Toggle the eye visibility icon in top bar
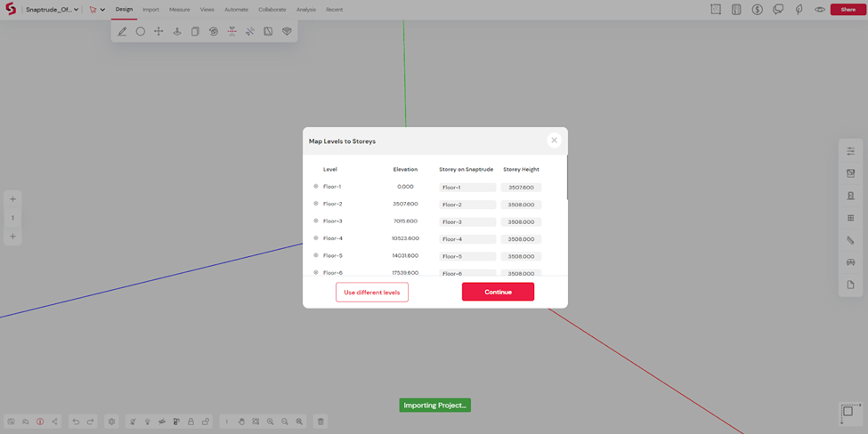This screenshot has width=868, height=434. [x=820, y=10]
